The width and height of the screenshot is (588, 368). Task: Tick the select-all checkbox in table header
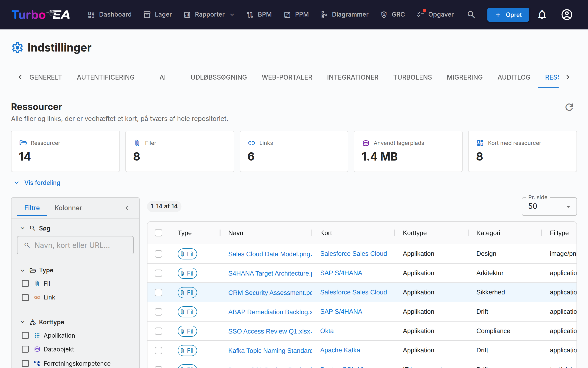tap(158, 233)
